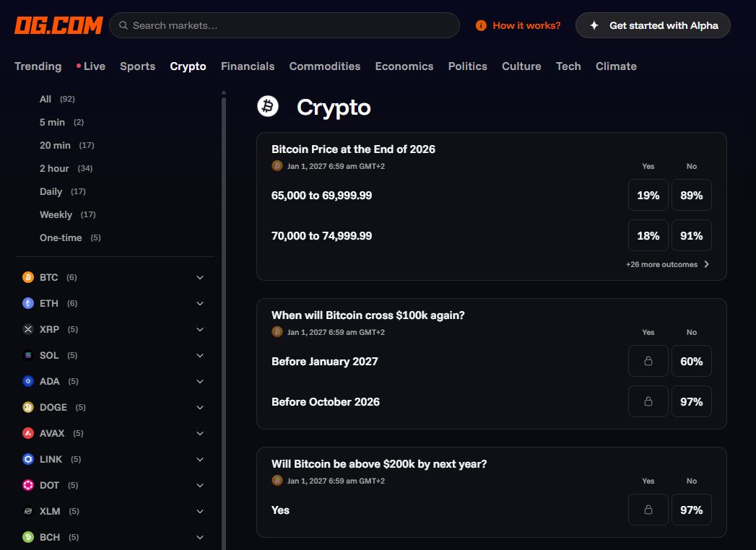This screenshot has width=756, height=550.
Task: Click the sparkle icon in Get started button
Action: point(594,25)
